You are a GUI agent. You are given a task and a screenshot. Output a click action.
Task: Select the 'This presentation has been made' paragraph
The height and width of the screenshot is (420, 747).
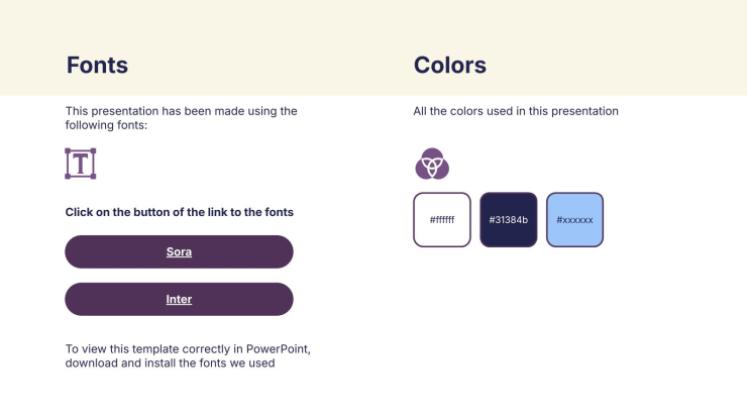click(180, 118)
